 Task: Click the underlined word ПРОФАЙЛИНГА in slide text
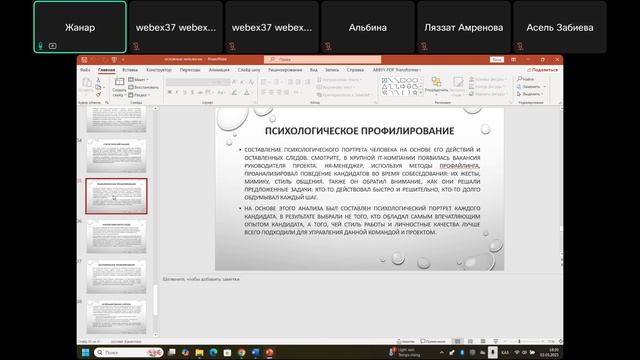460,166
